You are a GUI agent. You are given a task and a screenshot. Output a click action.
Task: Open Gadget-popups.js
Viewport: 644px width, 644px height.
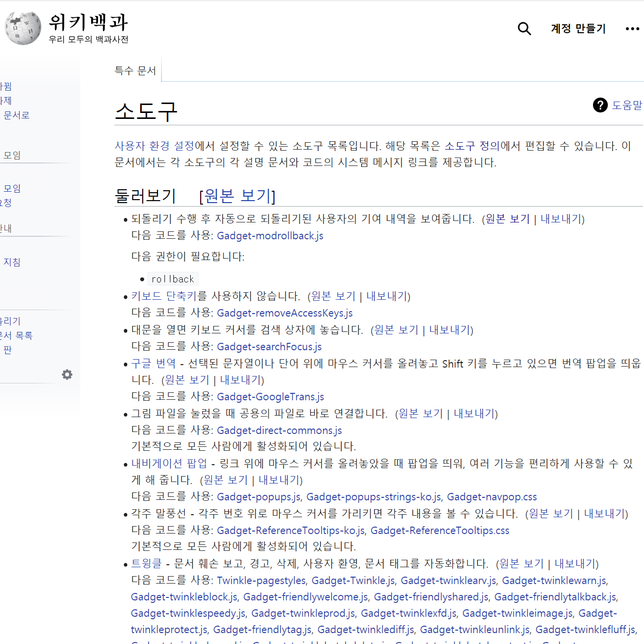259,497
